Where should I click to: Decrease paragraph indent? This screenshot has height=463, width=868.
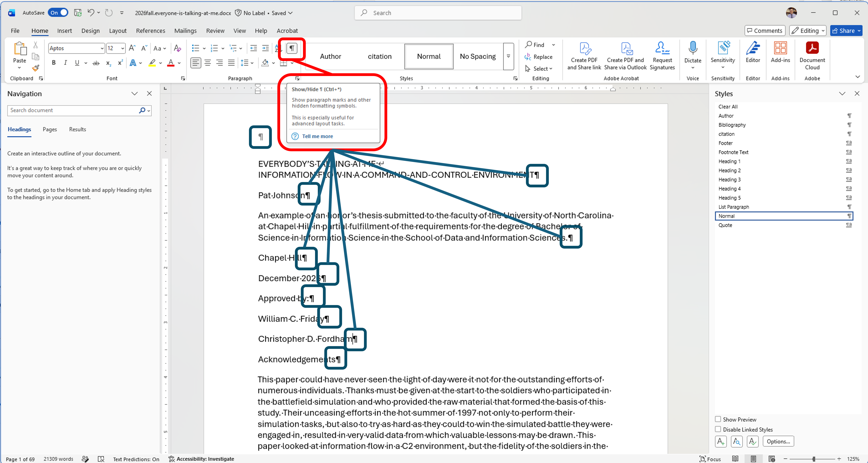click(x=254, y=48)
